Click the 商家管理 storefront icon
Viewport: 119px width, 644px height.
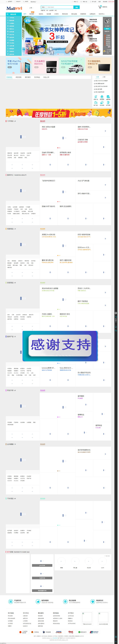point(102,97)
